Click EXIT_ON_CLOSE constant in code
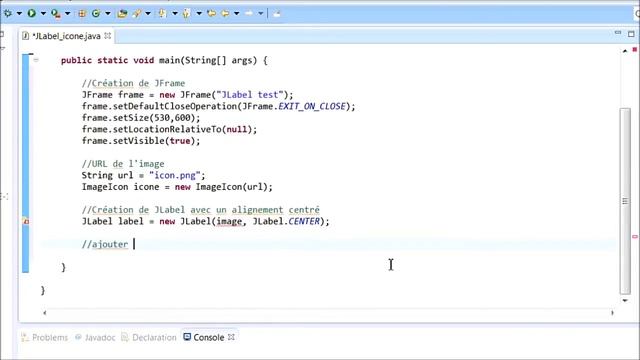The width and height of the screenshot is (640, 360). coord(311,107)
